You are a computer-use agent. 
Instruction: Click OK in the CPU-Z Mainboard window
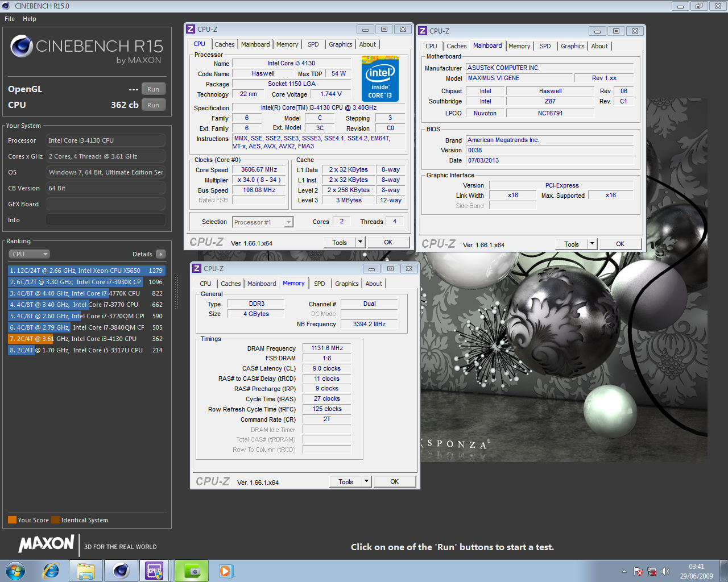pos(620,244)
